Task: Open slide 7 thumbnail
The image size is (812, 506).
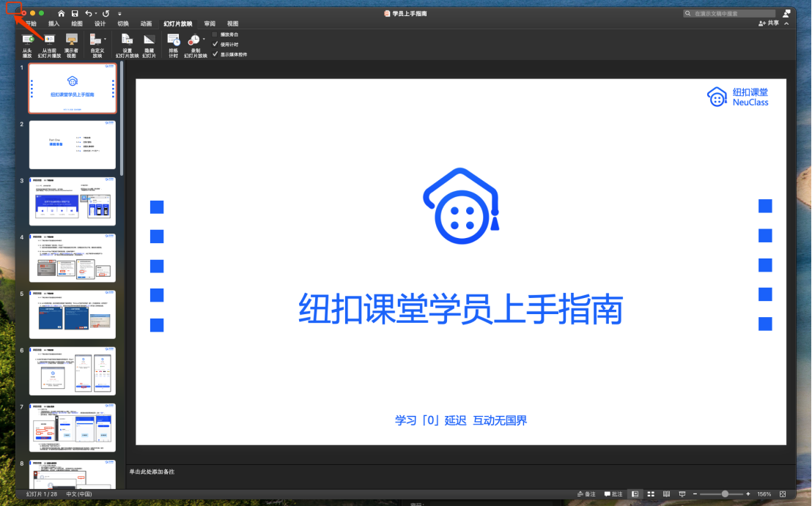Action: [x=73, y=428]
